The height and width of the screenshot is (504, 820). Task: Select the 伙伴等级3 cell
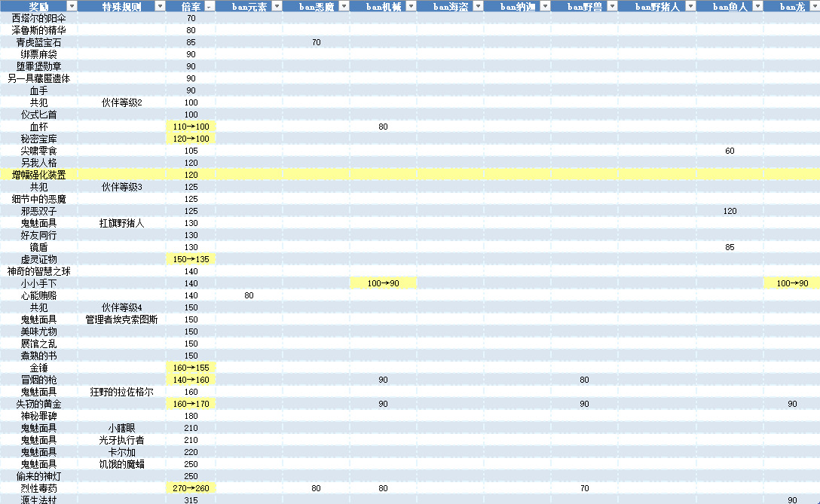122,187
